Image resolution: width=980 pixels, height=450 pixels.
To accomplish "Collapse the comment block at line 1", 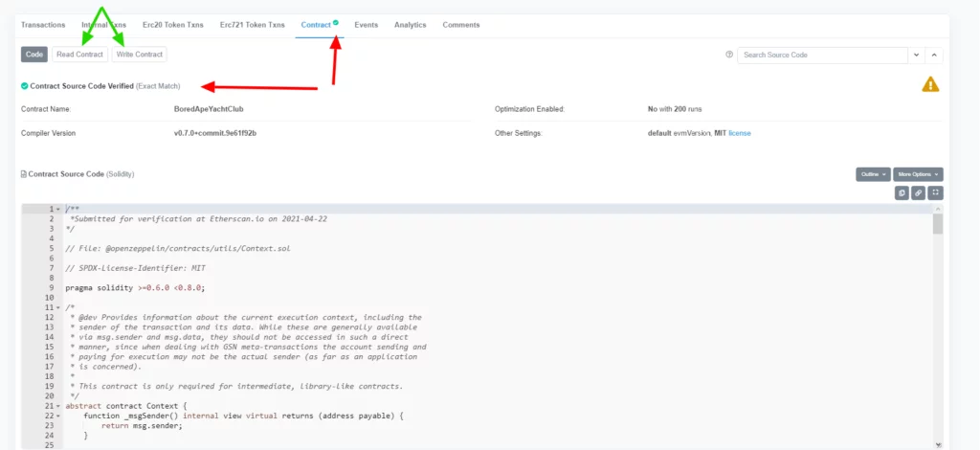I will pyautogui.click(x=58, y=209).
